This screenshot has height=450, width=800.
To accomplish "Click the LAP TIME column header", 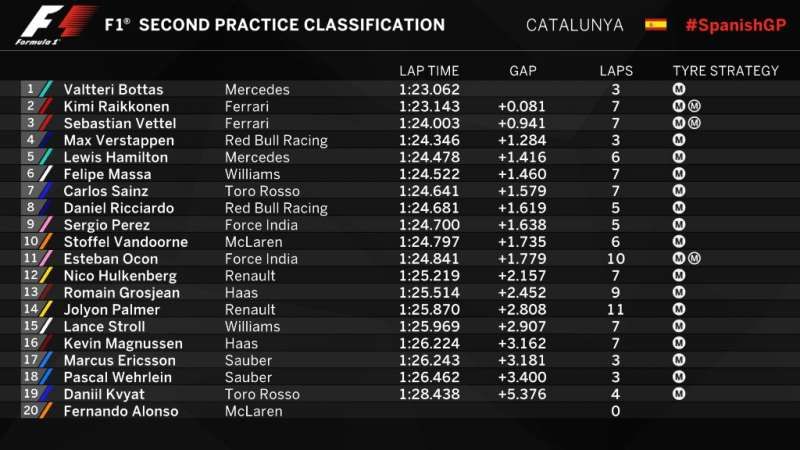I will tap(429, 71).
